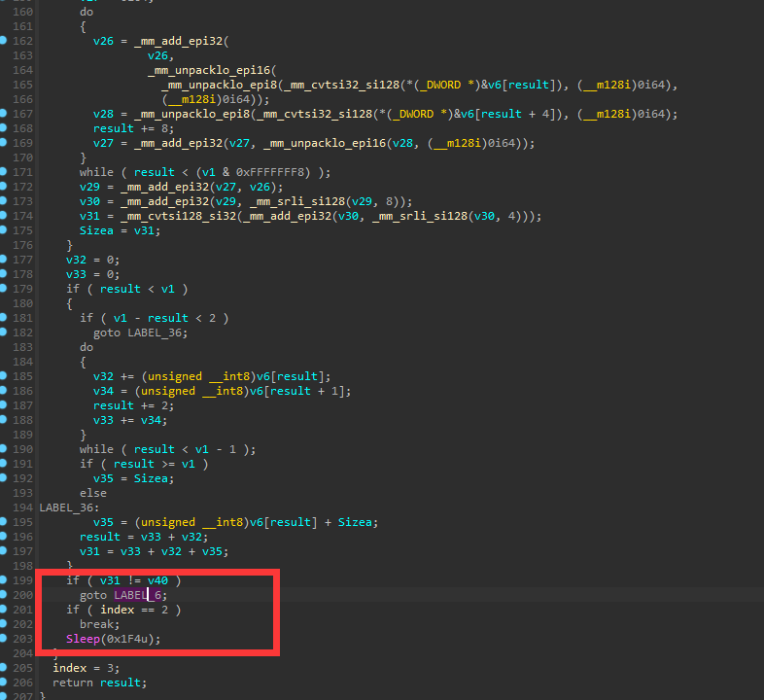Click the gutter dot on line 201
The width and height of the screenshot is (764, 700).
pos(5,610)
